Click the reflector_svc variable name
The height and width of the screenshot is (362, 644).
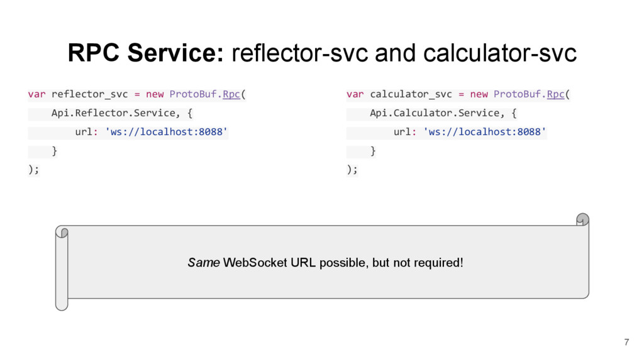[89, 94]
